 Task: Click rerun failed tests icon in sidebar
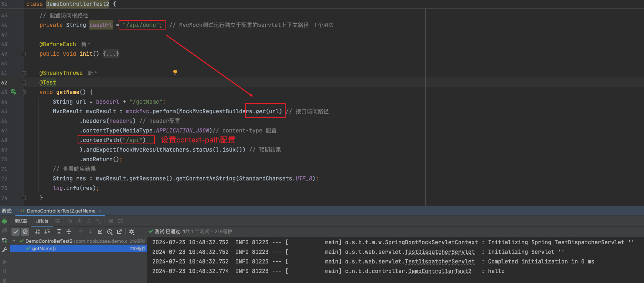[4, 231]
